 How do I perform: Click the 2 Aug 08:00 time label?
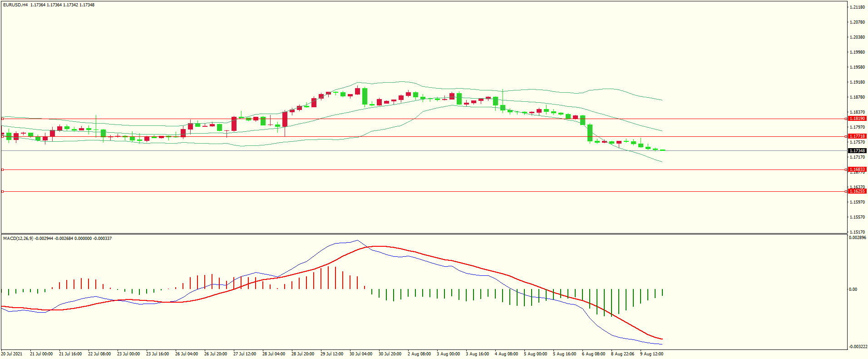click(x=419, y=354)
